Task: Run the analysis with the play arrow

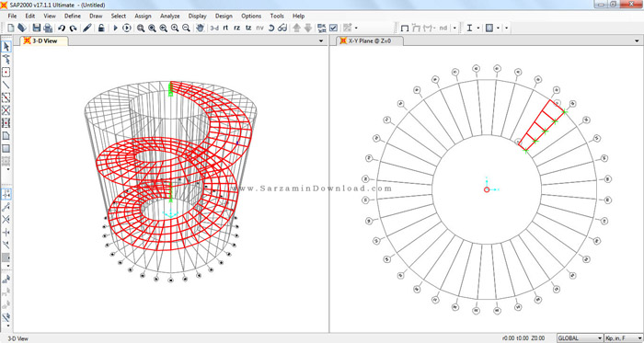Action: [x=115, y=28]
